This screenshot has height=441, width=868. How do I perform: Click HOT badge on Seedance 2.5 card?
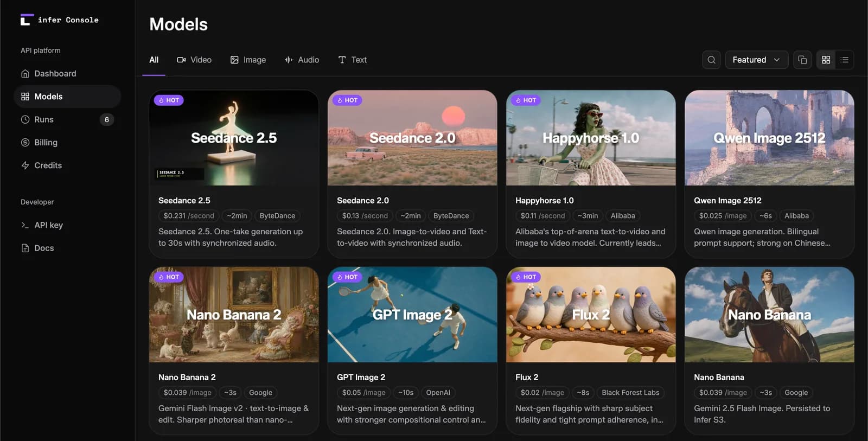pyautogui.click(x=169, y=100)
